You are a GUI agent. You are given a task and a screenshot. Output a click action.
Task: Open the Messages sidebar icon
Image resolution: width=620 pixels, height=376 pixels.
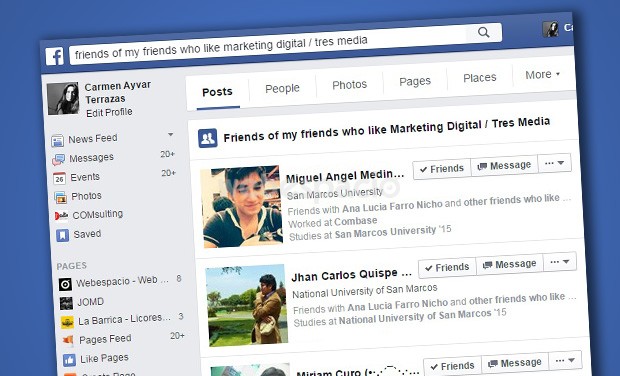(x=58, y=159)
